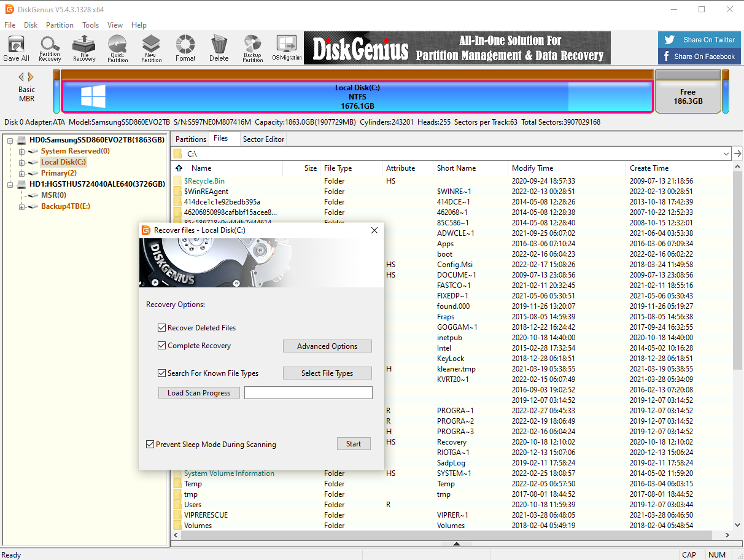
Task: Click the bottom panel expand arrow
Action: (456, 544)
